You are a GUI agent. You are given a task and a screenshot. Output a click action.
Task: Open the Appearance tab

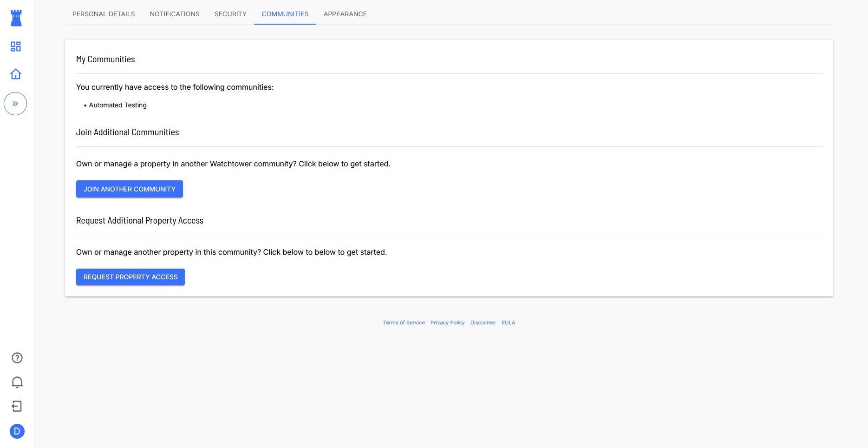(345, 14)
